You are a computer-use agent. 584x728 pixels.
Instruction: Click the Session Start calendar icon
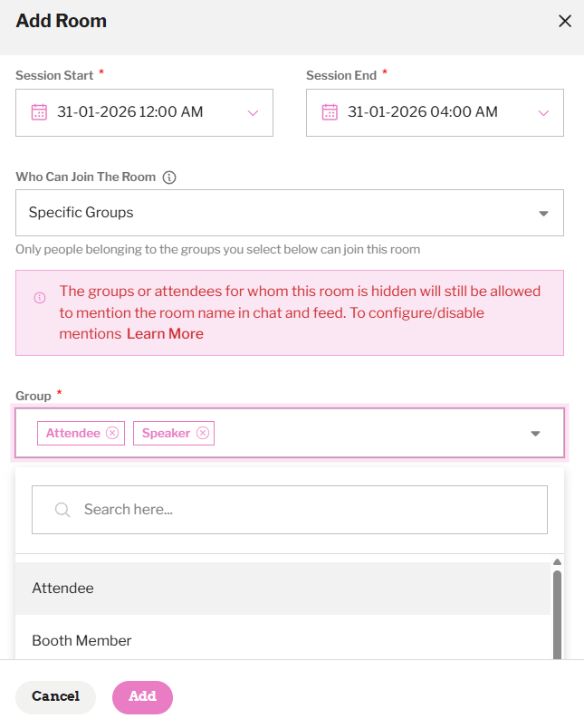39,112
